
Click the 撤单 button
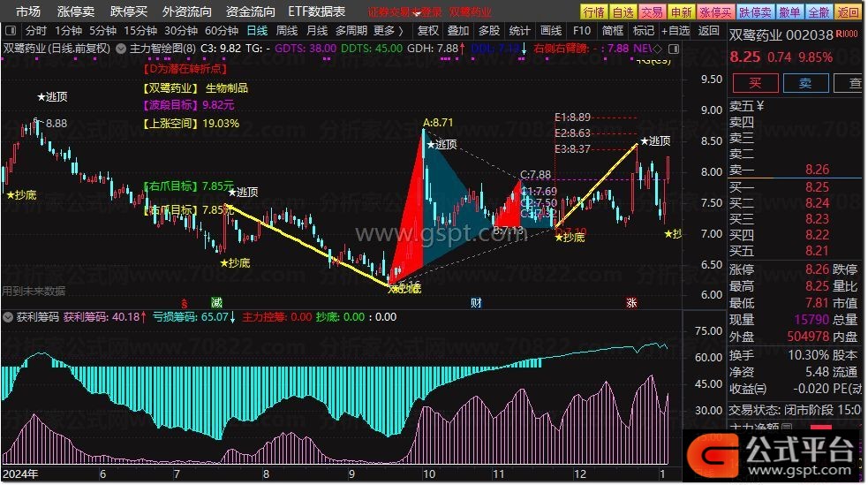[789, 11]
